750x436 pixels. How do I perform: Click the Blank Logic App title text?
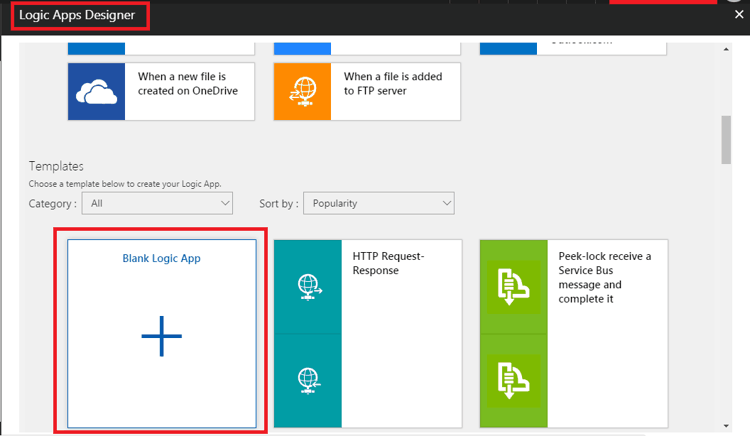[x=161, y=258]
